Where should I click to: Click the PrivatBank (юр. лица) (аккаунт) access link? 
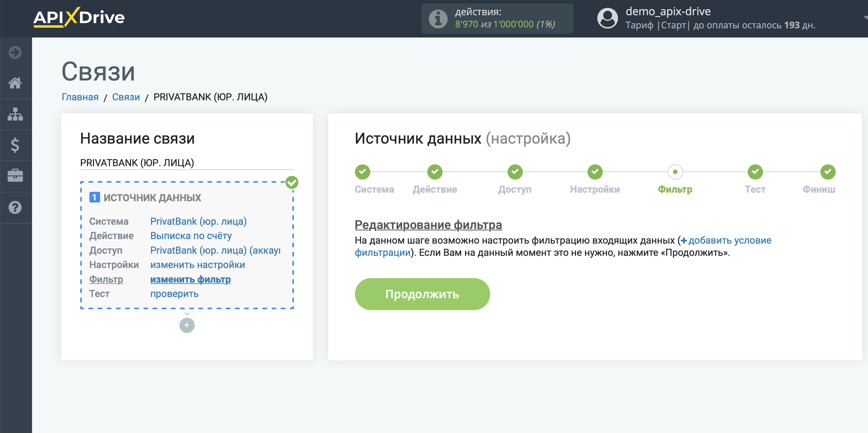pos(215,251)
